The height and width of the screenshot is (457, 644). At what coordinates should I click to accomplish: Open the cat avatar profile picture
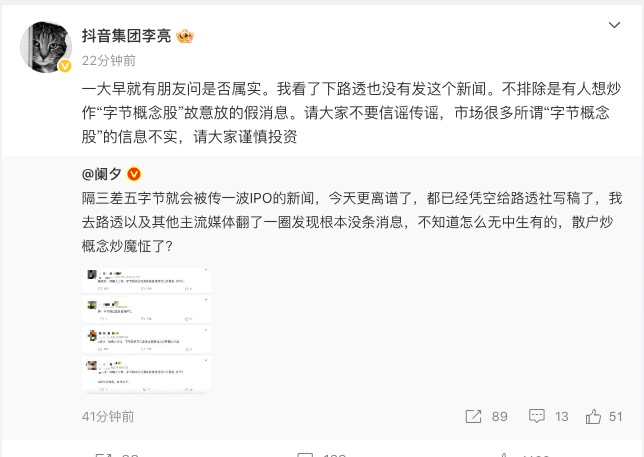pyautogui.click(x=46, y=47)
